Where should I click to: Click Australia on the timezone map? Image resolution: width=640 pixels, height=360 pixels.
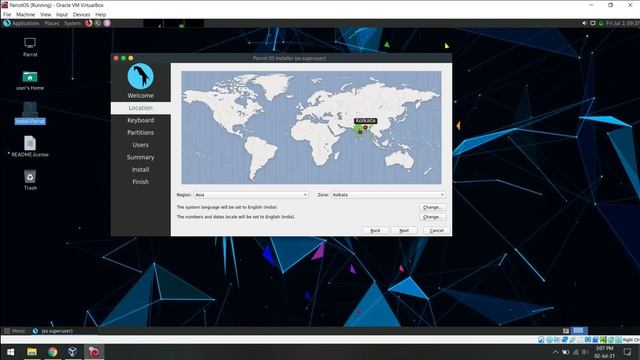[x=400, y=158]
